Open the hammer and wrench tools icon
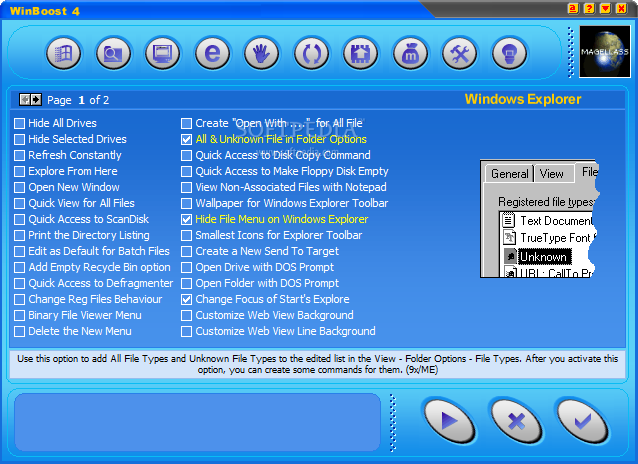 pos(460,53)
